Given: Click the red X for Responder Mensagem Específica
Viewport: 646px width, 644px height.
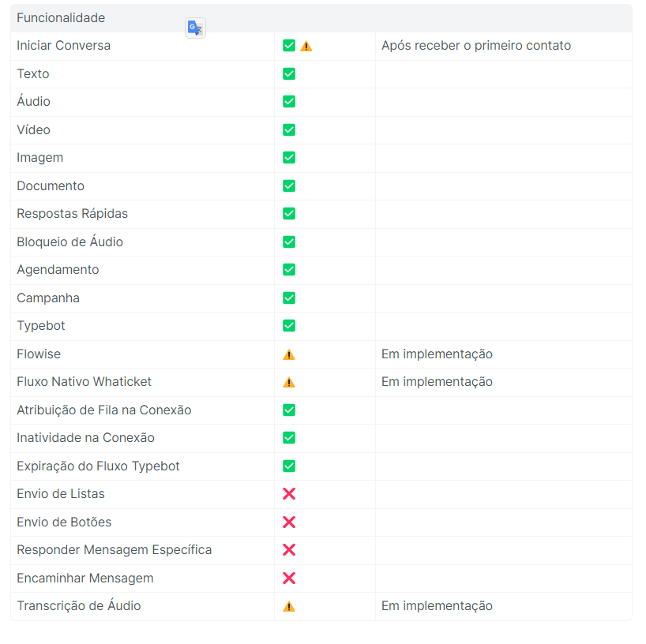Looking at the screenshot, I should pyautogui.click(x=289, y=550).
